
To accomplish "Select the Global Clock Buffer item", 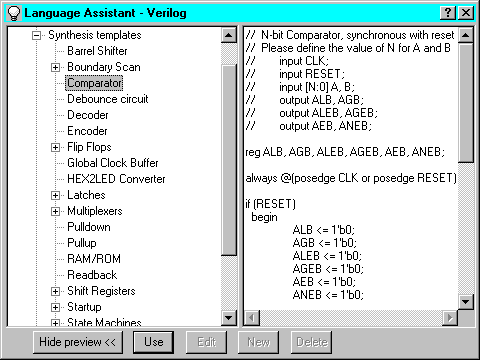I will pos(113,163).
